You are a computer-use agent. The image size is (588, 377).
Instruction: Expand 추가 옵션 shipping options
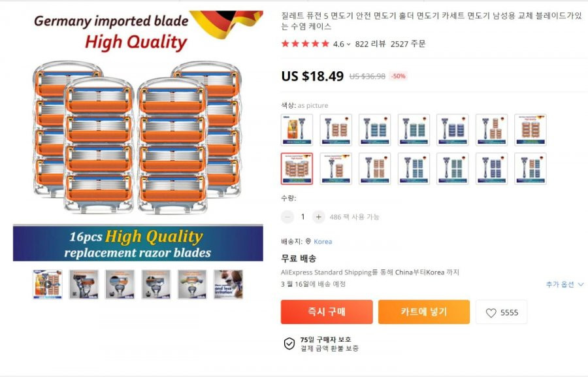point(564,284)
